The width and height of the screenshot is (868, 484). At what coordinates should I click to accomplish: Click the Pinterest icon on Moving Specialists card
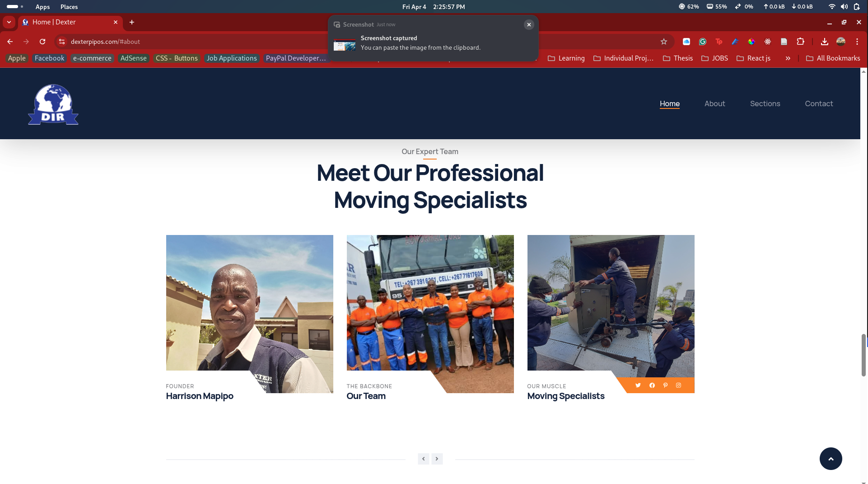[x=665, y=385]
